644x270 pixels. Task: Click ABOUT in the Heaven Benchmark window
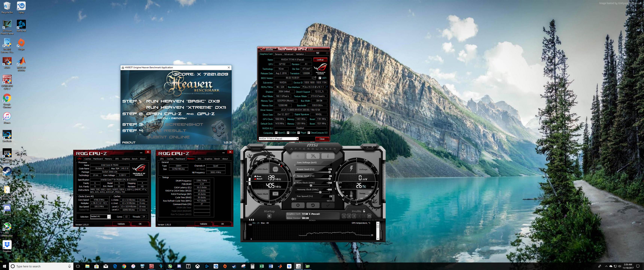pyautogui.click(x=129, y=142)
